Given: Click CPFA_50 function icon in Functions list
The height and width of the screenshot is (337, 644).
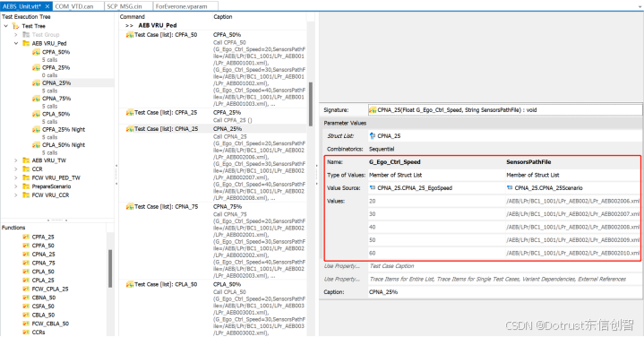Looking at the screenshot, I should [26, 246].
